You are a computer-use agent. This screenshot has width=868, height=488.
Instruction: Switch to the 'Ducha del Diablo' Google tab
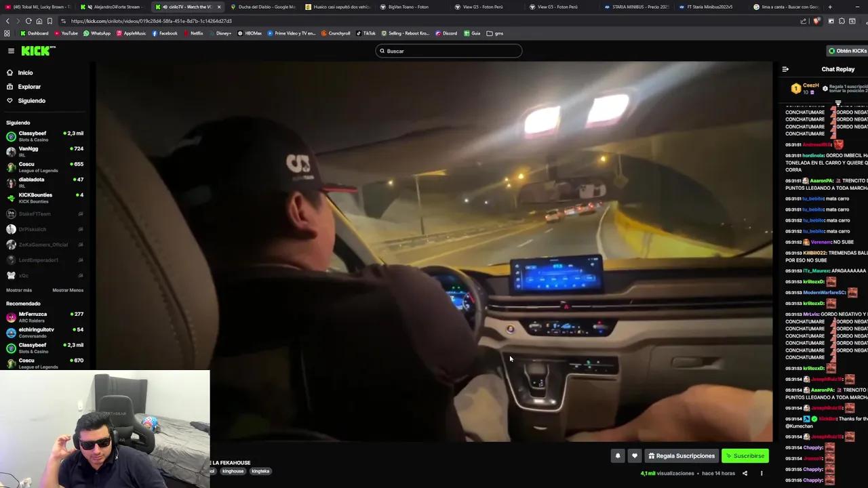264,7
